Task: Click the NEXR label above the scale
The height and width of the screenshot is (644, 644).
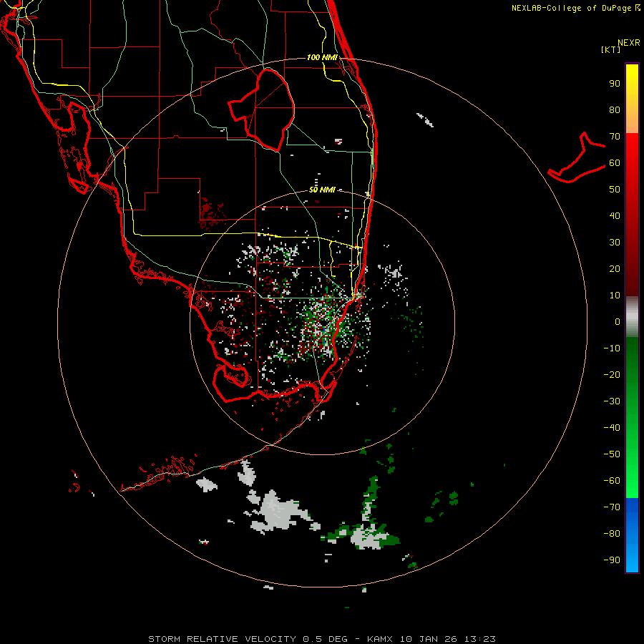Action: pyautogui.click(x=628, y=43)
